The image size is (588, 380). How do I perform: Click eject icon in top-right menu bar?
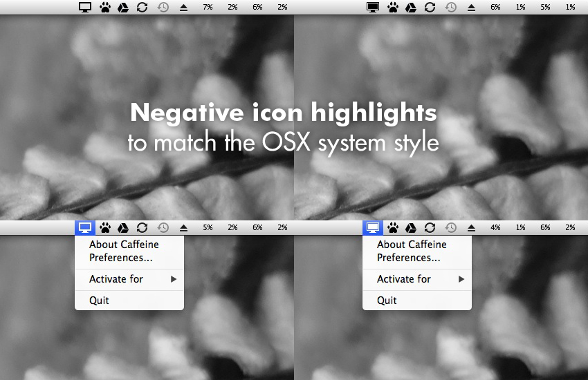[471, 8]
